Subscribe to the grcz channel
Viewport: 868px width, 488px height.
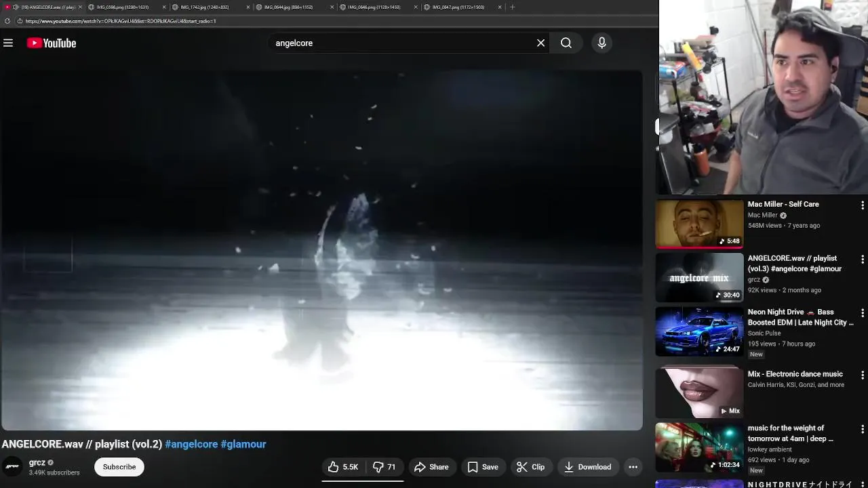(119, 467)
